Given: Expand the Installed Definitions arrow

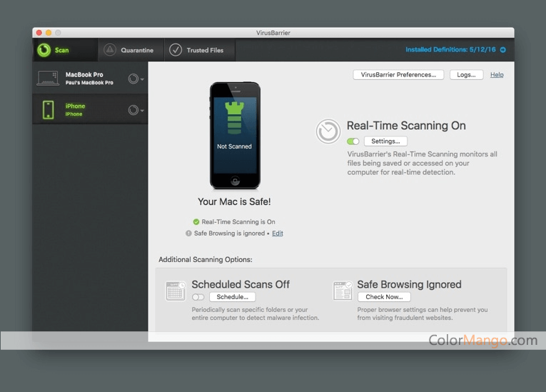Looking at the screenshot, I should click(503, 50).
